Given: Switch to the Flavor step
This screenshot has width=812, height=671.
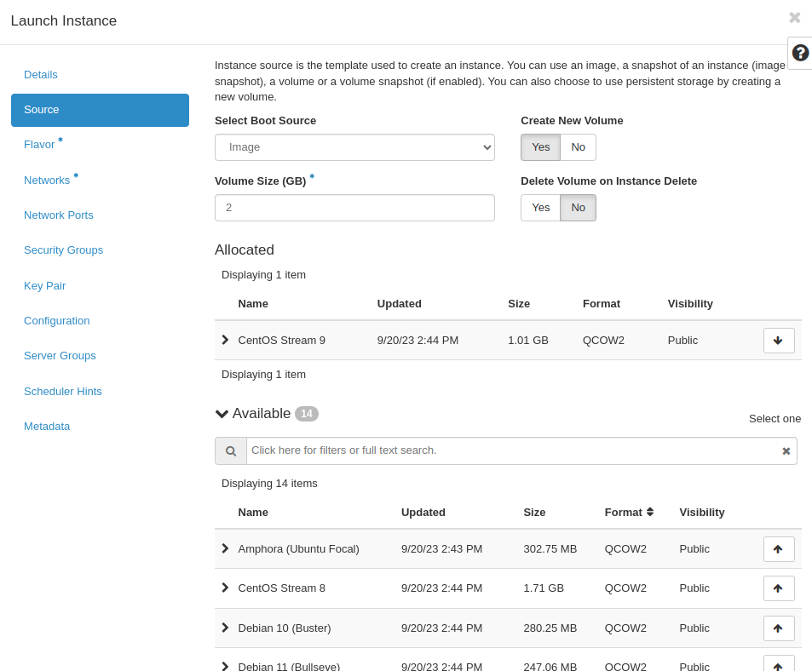Looking at the screenshot, I should (x=37, y=144).
